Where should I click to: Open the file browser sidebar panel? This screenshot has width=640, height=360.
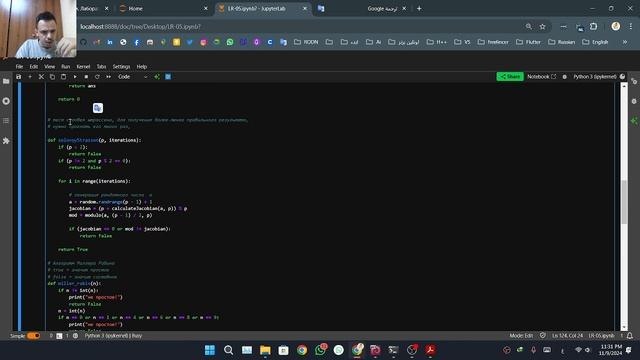click(x=6, y=81)
